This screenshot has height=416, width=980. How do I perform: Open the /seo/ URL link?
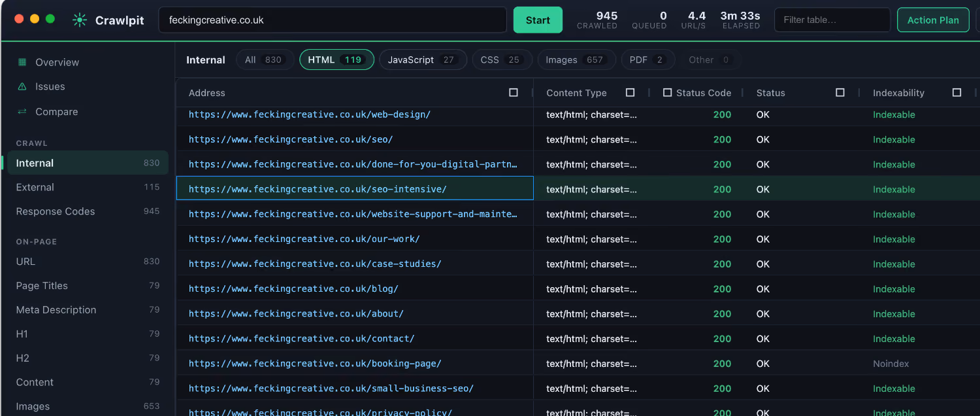[x=291, y=139]
